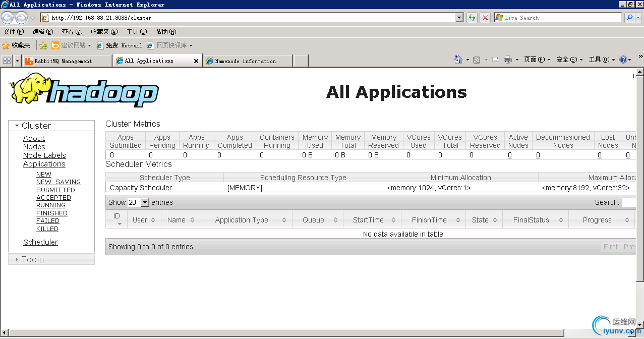The image size is (644, 339).
Task: Open the 收藏夹(A) menu in menu bar
Action: pos(104,32)
